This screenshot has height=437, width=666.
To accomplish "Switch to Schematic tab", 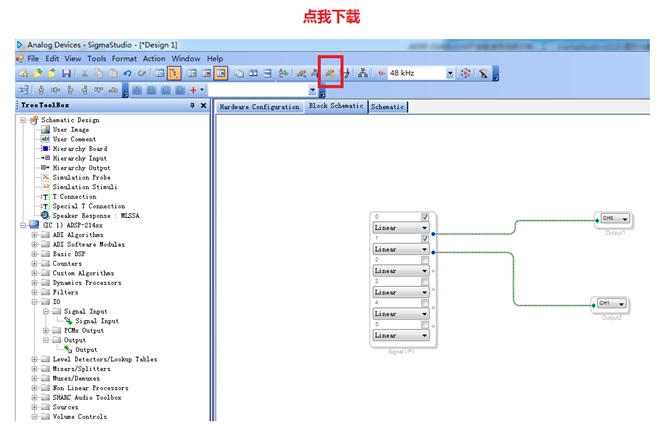I will (387, 107).
